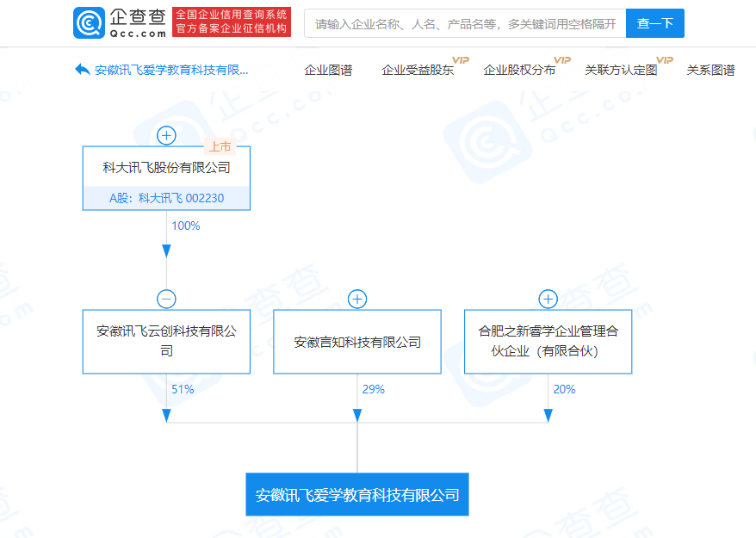Expand the plus above 科大讯飞股份有限公司

pos(166,135)
